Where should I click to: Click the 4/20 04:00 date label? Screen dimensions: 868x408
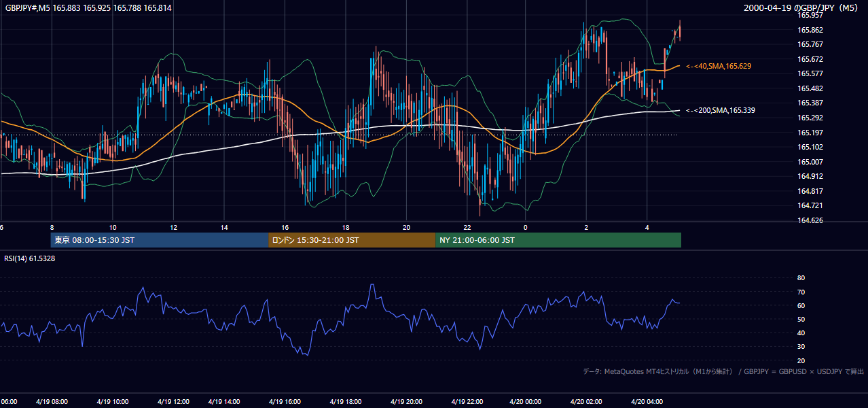[647, 402]
